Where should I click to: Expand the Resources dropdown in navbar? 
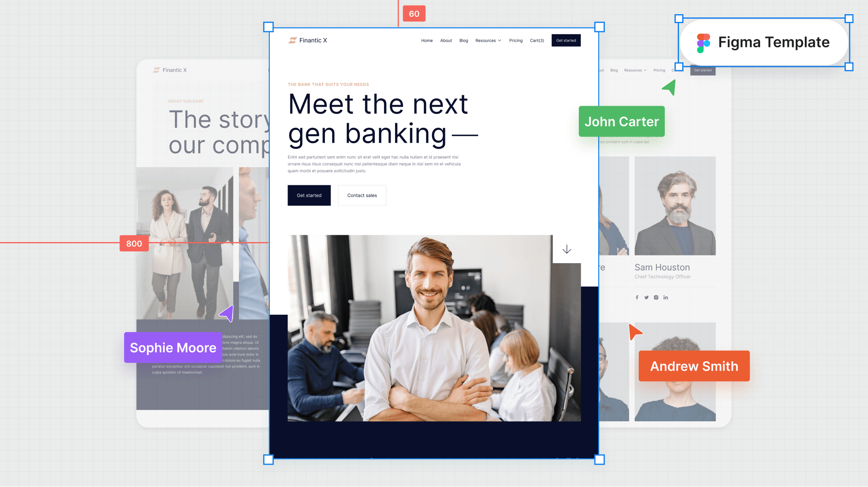[x=488, y=41]
